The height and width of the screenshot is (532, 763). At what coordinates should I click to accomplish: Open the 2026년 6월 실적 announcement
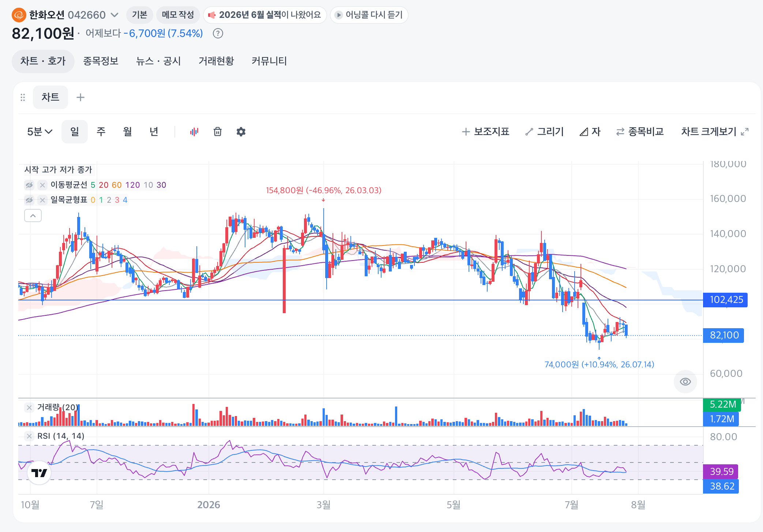265,15
